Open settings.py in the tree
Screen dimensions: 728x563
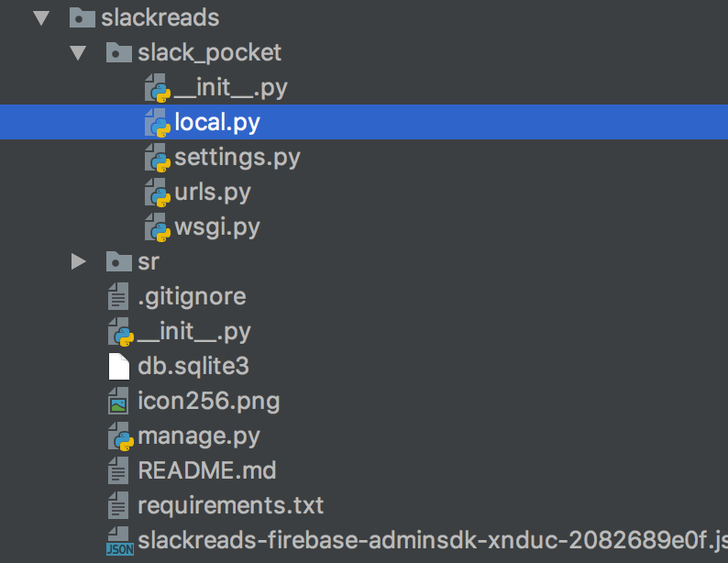(237, 158)
